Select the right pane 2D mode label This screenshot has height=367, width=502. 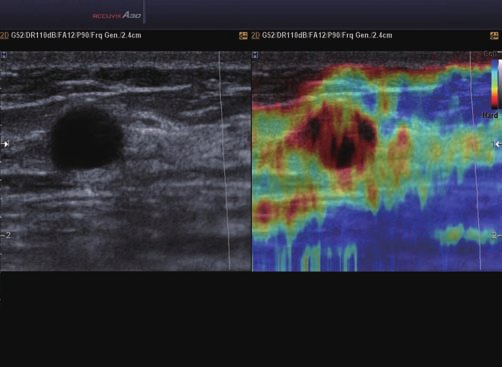point(255,35)
